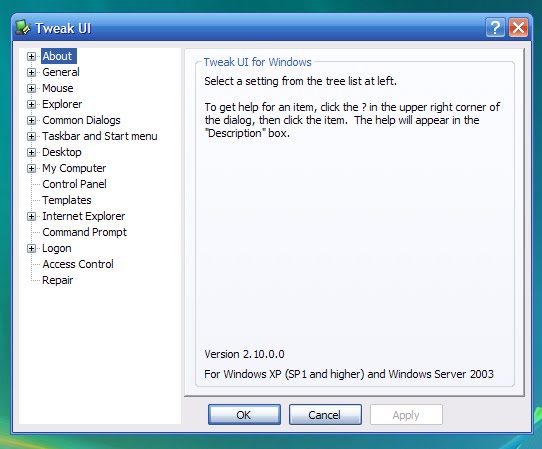
Task: Open Access Control settings
Action: (x=78, y=264)
